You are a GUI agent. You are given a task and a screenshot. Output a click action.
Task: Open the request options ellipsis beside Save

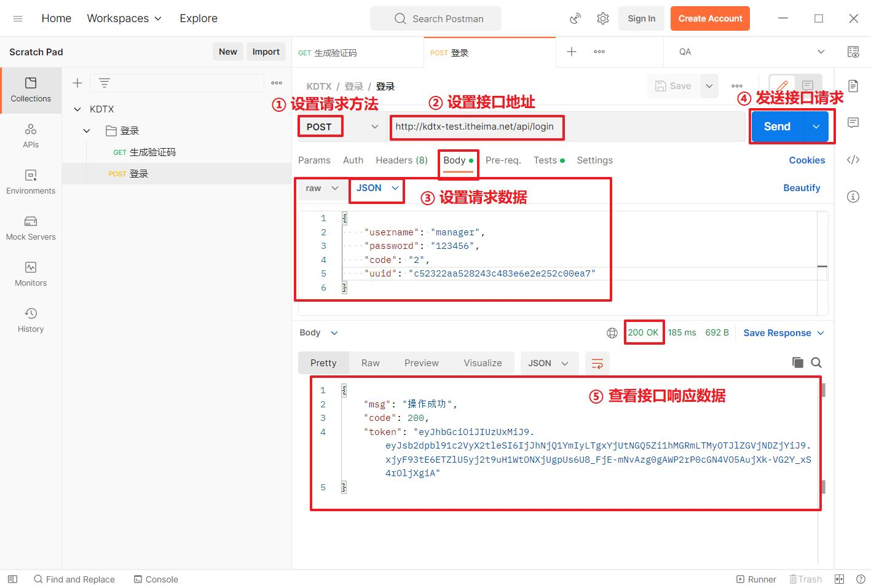click(737, 86)
